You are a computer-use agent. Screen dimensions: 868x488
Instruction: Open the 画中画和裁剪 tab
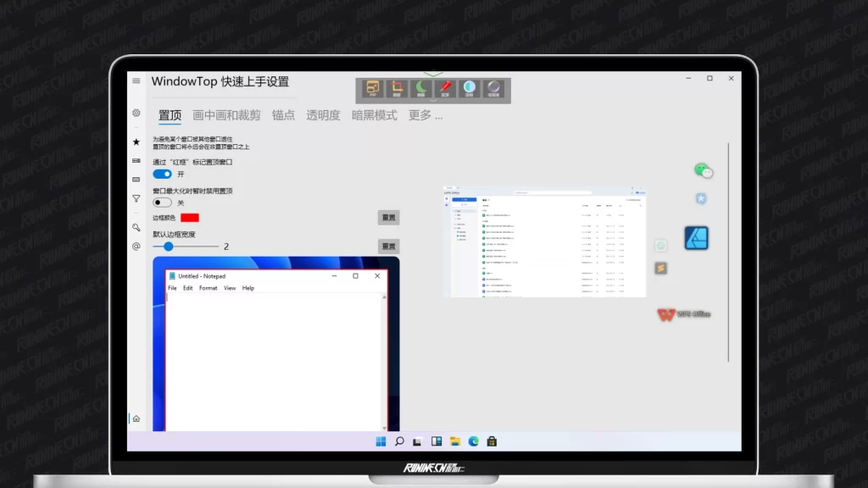tap(226, 115)
